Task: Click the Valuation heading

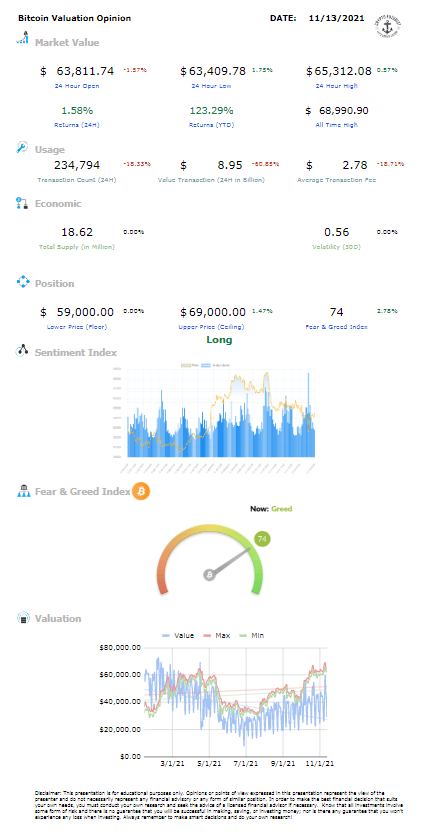Action: [x=58, y=618]
